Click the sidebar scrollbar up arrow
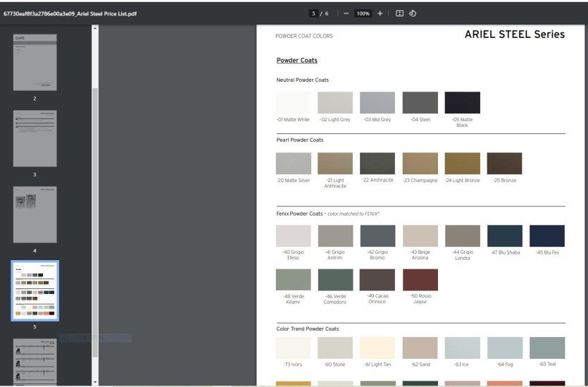The image size is (588, 387). pyautogui.click(x=95, y=28)
